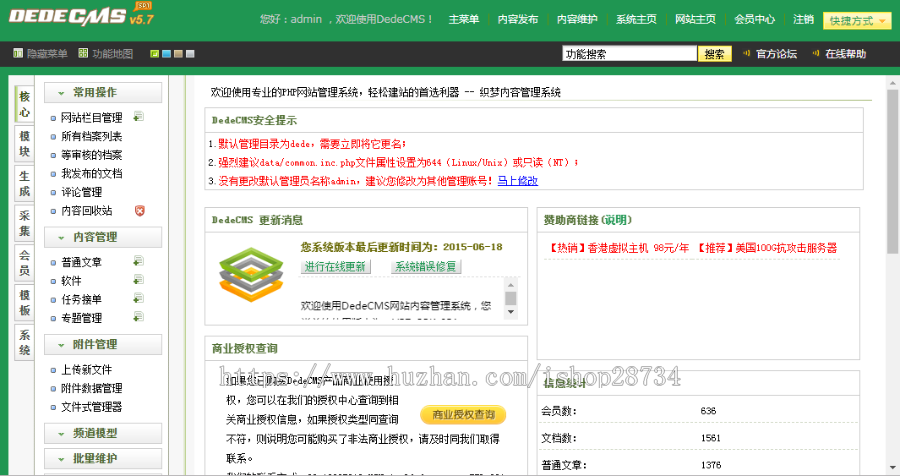Open 评论管理 in the sidebar
This screenshot has height=476, width=900.
click(x=82, y=192)
